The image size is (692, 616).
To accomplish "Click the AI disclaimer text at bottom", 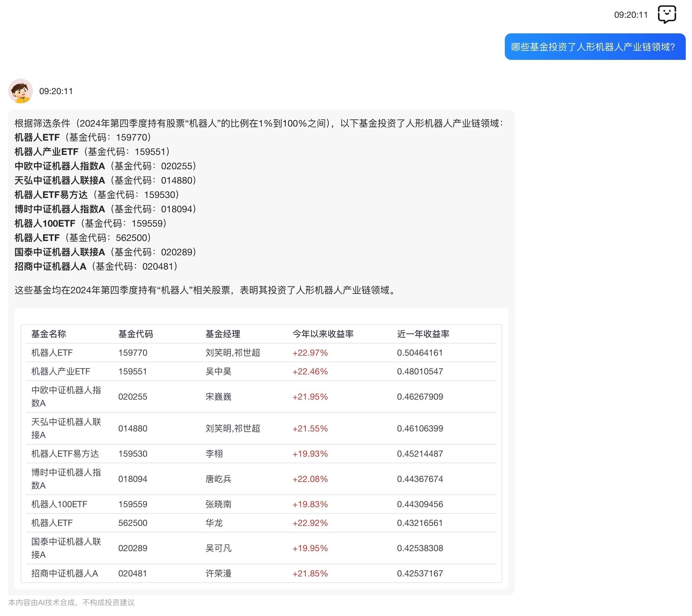I will (x=71, y=603).
